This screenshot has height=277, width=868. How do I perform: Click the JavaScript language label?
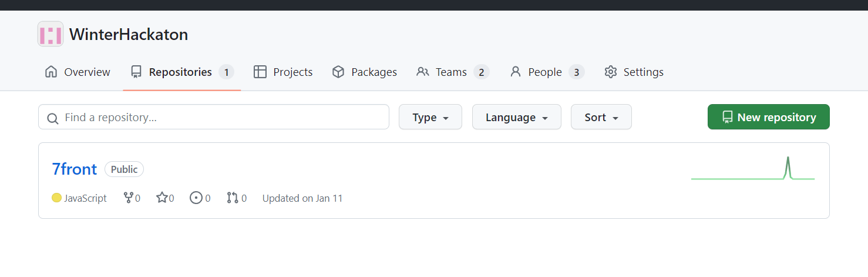click(86, 198)
